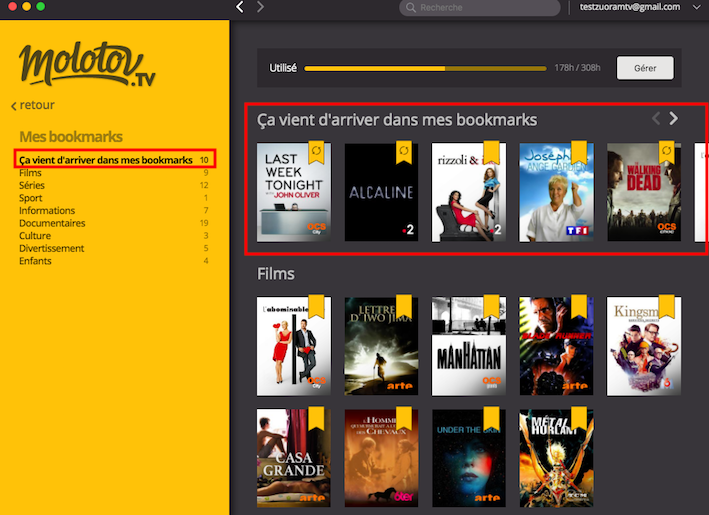Click the storage usage progress bar
709x515 pixels.
pyautogui.click(x=425, y=69)
